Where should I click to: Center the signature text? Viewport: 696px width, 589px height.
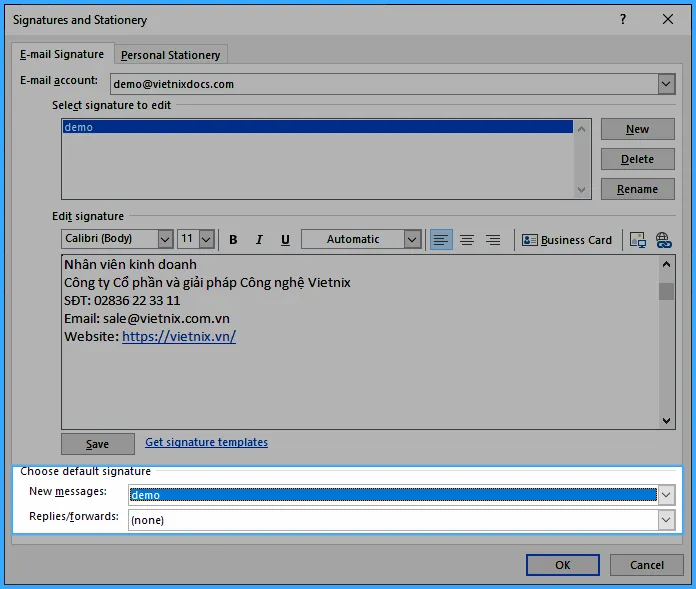click(x=466, y=240)
